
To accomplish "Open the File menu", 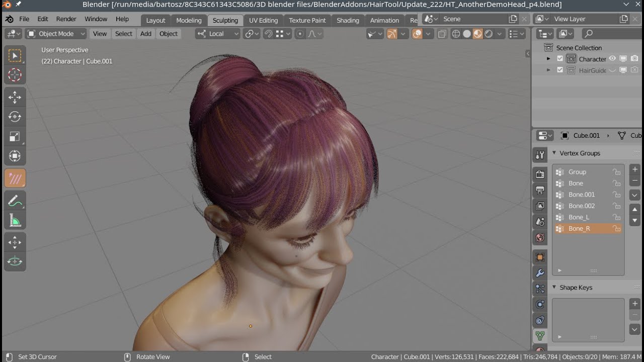I will click(x=24, y=19).
